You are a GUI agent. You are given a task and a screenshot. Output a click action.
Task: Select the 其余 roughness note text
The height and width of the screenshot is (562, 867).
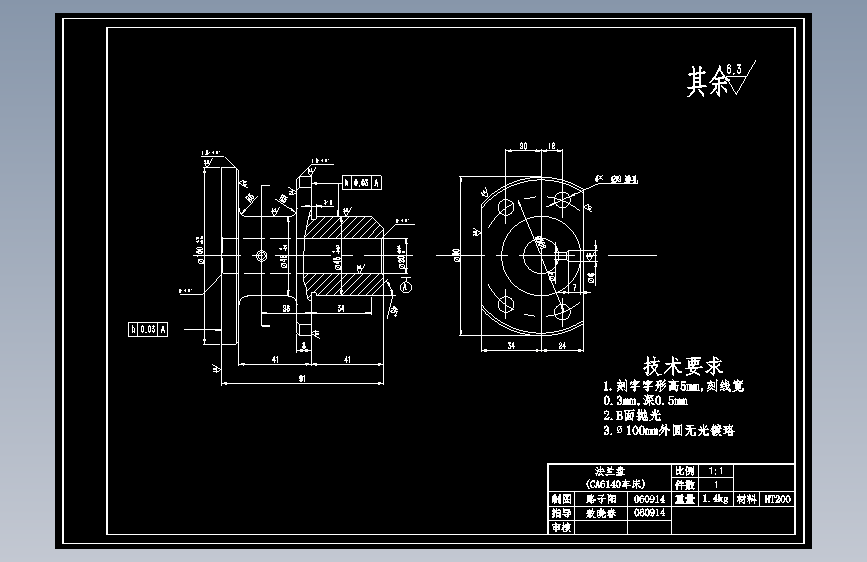pyautogui.click(x=708, y=82)
